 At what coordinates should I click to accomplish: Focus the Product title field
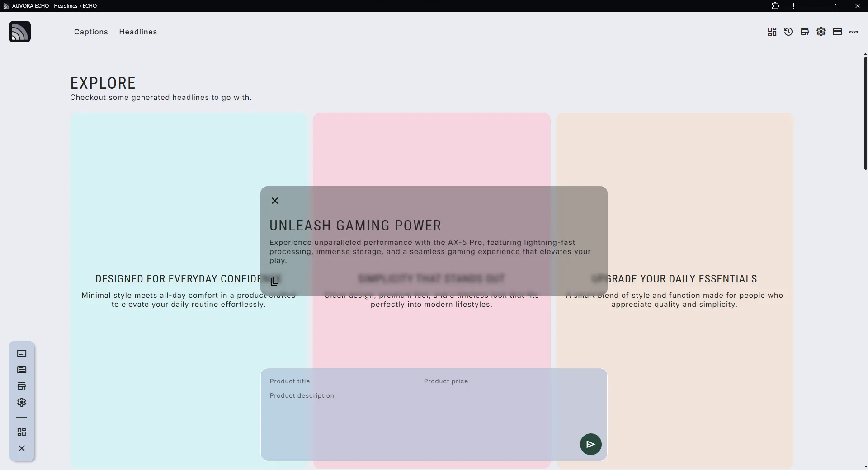[x=343, y=381]
